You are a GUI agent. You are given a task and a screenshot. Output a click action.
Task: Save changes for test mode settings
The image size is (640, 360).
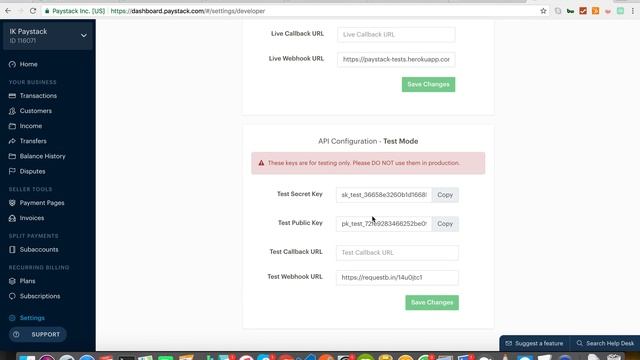click(x=432, y=302)
